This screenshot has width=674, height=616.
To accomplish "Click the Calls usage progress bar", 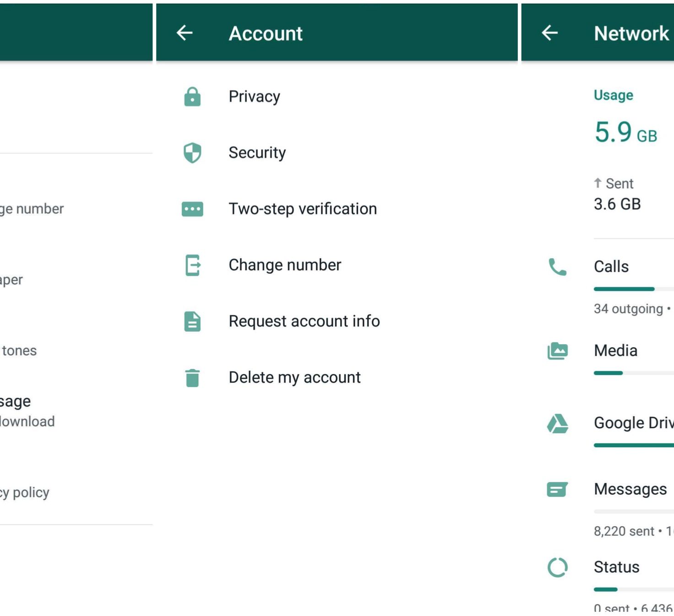I will [632, 289].
